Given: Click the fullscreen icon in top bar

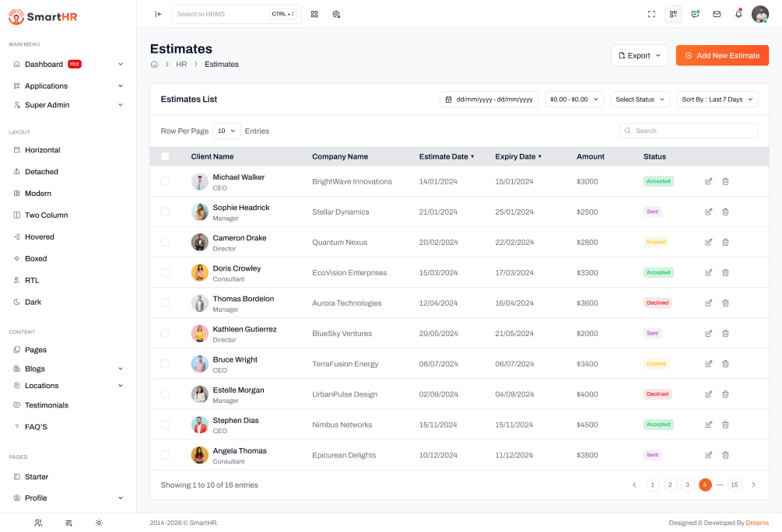Looking at the screenshot, I should pyautogui.click(x=651, y=14).
